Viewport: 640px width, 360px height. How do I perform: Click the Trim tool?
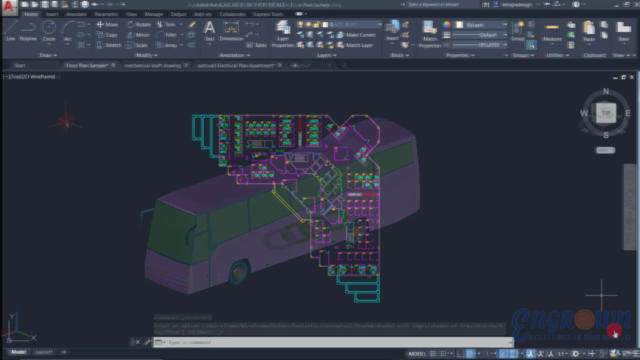tap(166, 24)
